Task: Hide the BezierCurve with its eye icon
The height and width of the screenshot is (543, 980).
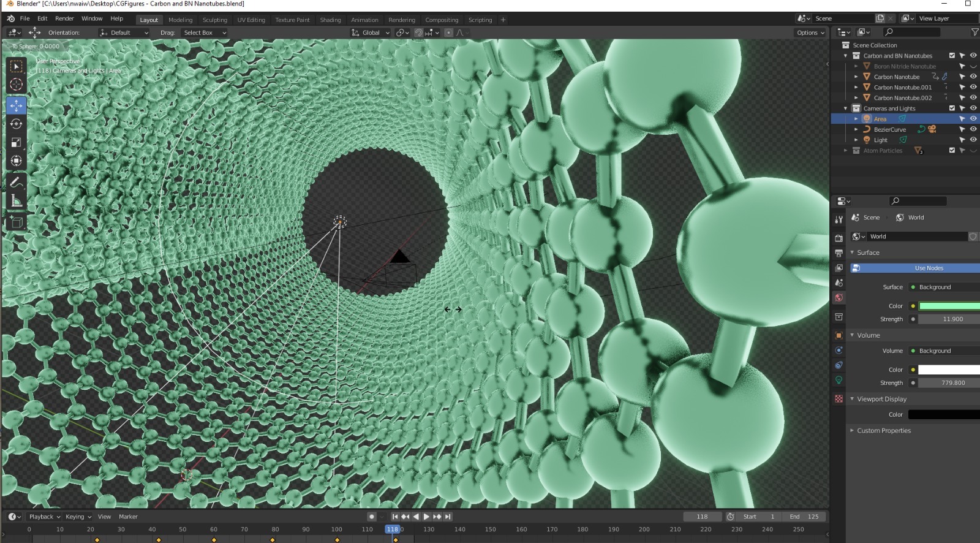Action: coord(973,129)
